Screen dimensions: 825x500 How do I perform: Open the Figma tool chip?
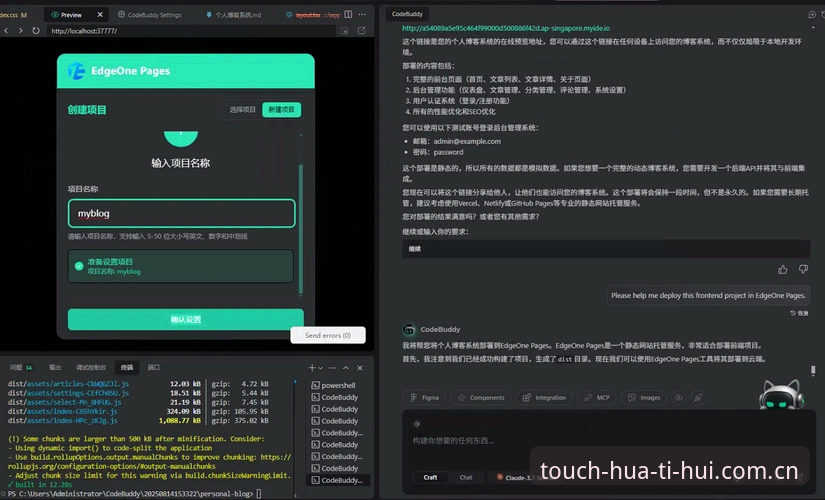click(425, 397)
